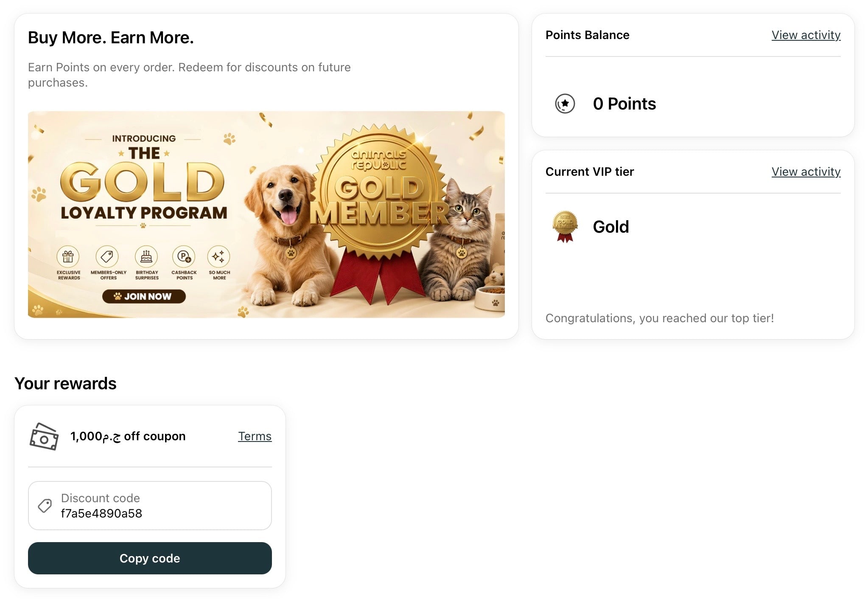Screen dimensions: 868x599
Task: Click the Gold Loyalty Program banner image
Action: 266,214
